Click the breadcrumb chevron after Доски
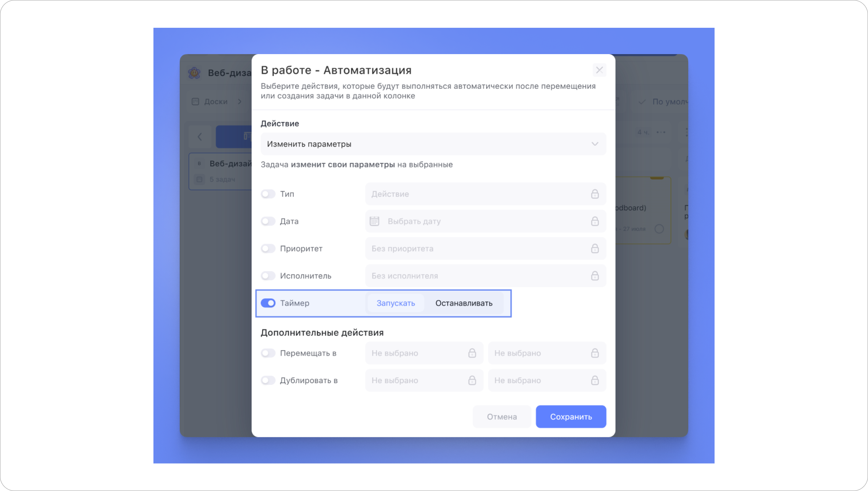Viewport: 868px width, 491px height. [240, 102]
